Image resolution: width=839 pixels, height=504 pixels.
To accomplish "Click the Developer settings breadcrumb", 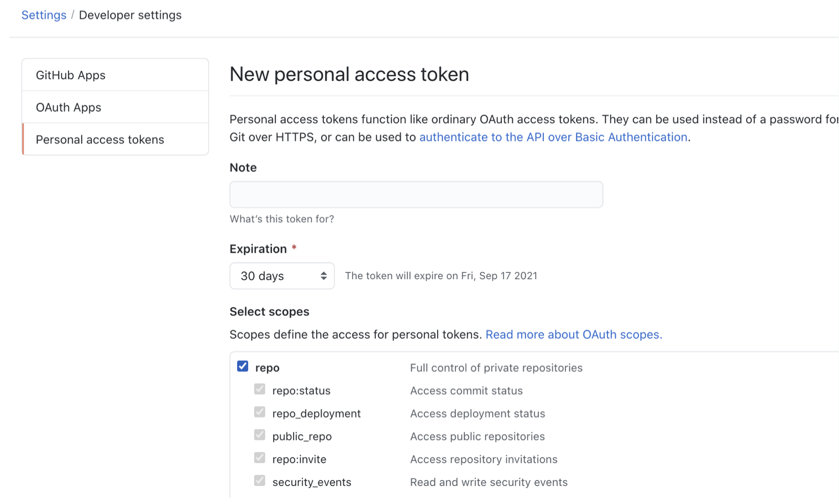I will point(130,15).
